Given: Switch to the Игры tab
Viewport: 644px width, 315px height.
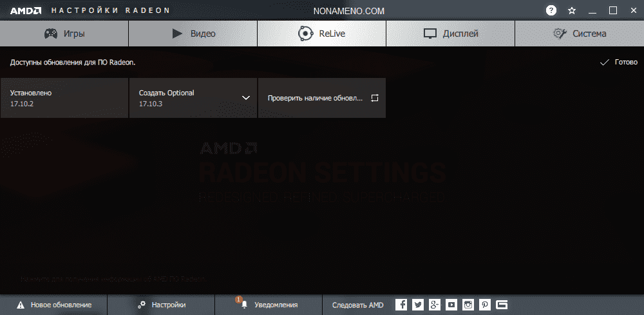Looking at the screenshot, I should pos(64,33).
